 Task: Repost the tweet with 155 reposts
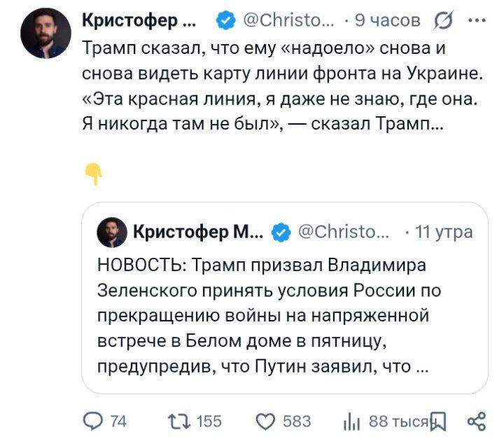[x=175, y=420]
